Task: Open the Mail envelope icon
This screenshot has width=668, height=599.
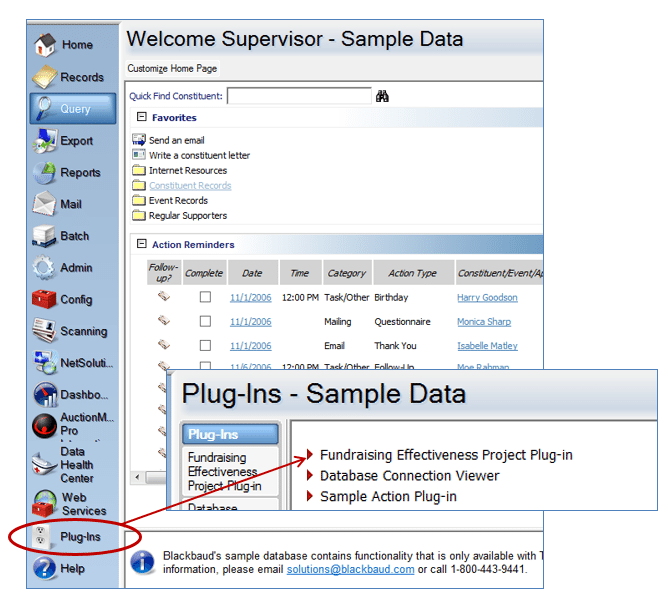Action: tap(44, 204)
